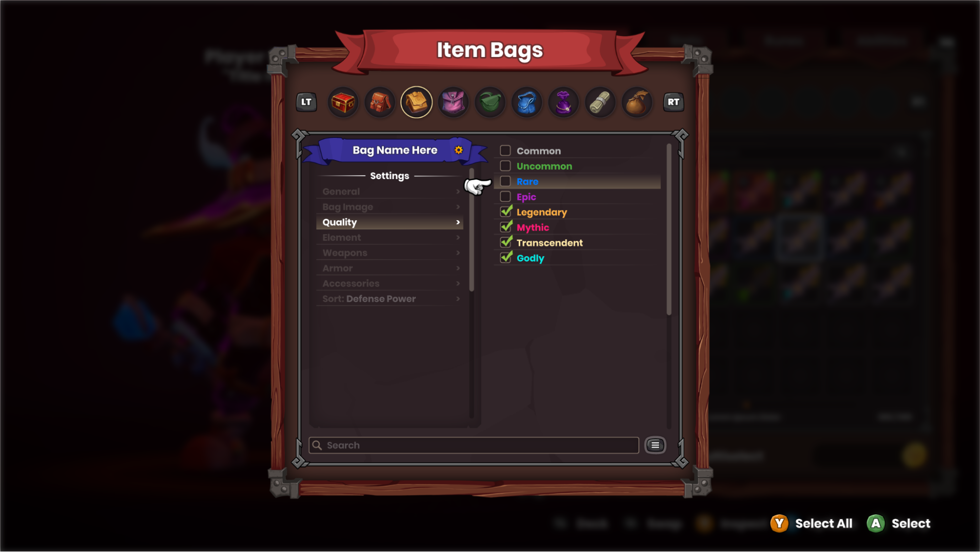980x552 pixels.
Task: Click into the Search field
Action: coord(474,446)
